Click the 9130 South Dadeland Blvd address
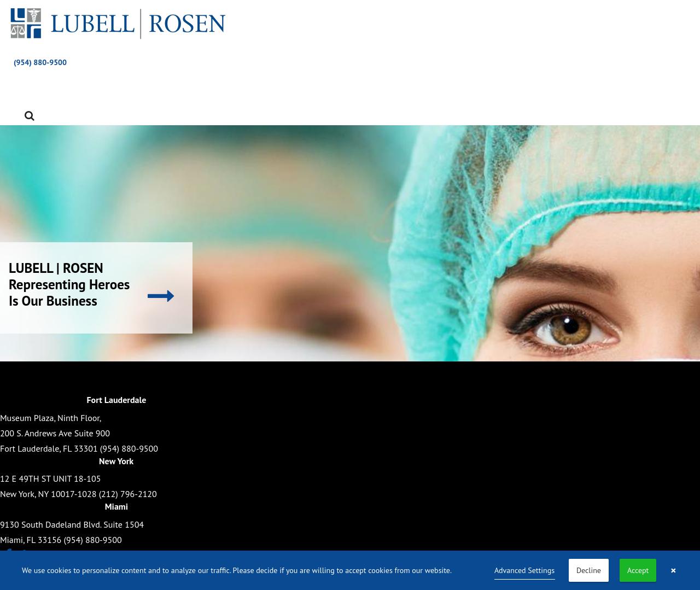This screenshot has width=700, height=590. click(x=72, y=524)
